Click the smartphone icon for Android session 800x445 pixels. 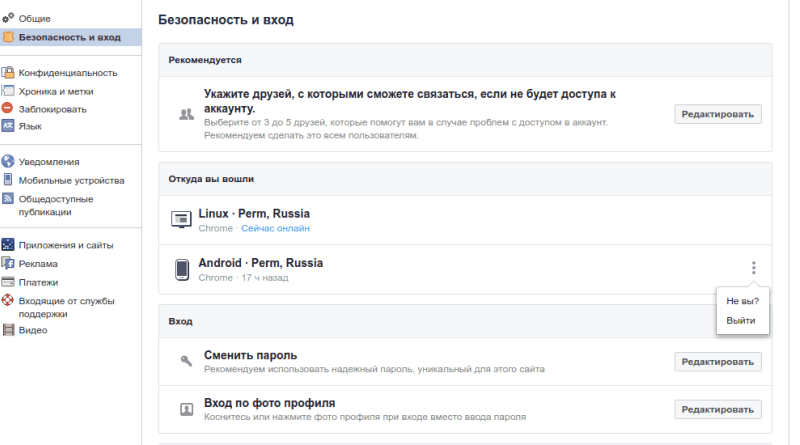click(182, 269)
